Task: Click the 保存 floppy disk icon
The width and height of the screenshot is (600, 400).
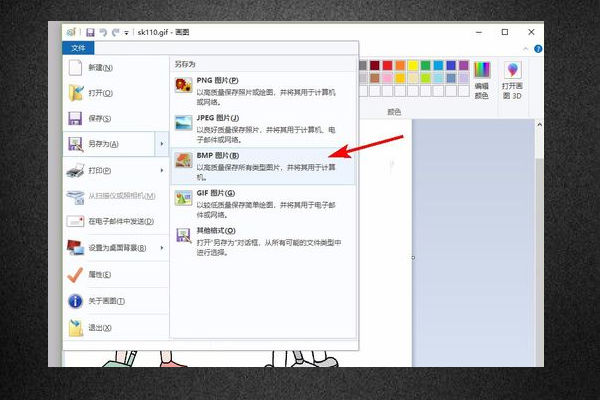Action: coord(75,119)
